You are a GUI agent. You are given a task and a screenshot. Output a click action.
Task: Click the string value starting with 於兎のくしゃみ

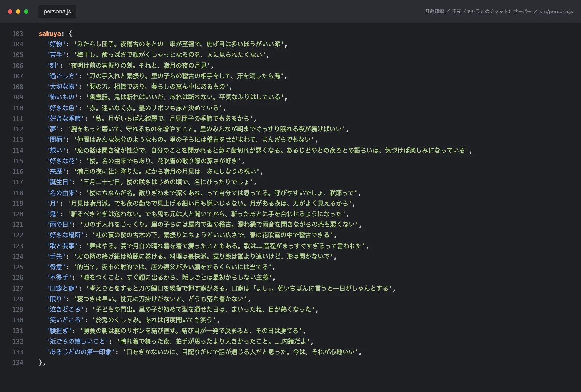pos(154,320)
